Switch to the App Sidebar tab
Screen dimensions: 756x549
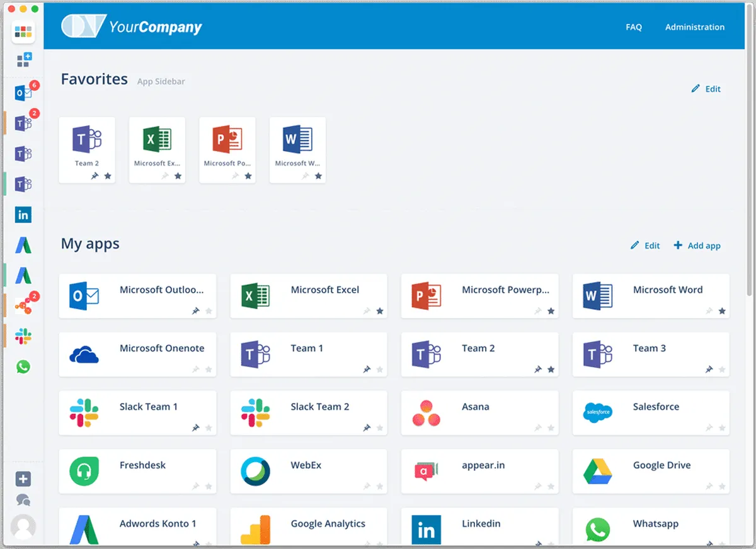coord(161,81)
